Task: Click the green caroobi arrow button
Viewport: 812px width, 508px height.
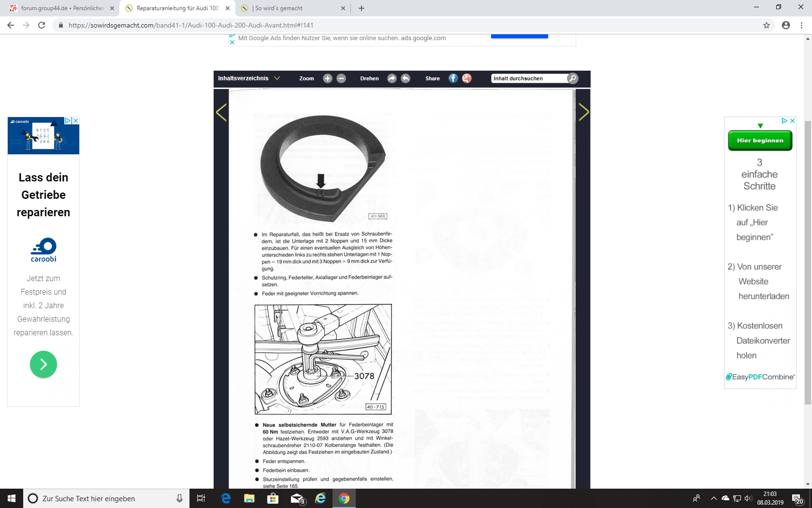Action: 43,364
